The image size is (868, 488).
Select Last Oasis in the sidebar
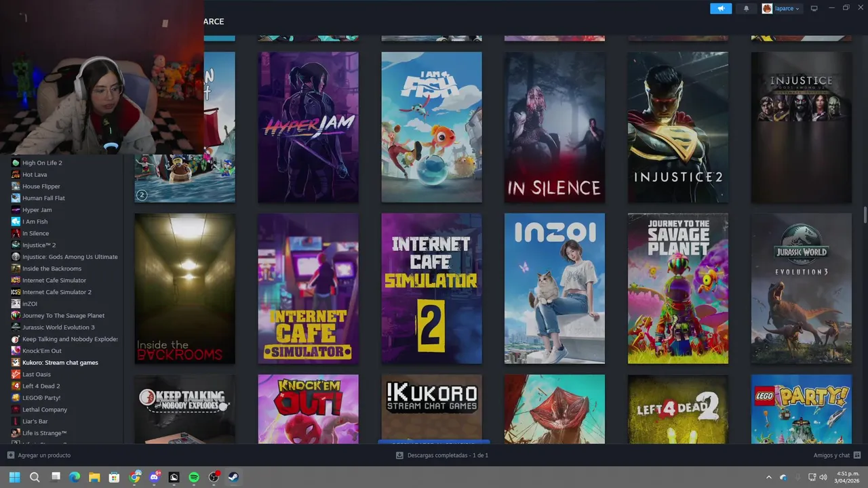point(36,374)
